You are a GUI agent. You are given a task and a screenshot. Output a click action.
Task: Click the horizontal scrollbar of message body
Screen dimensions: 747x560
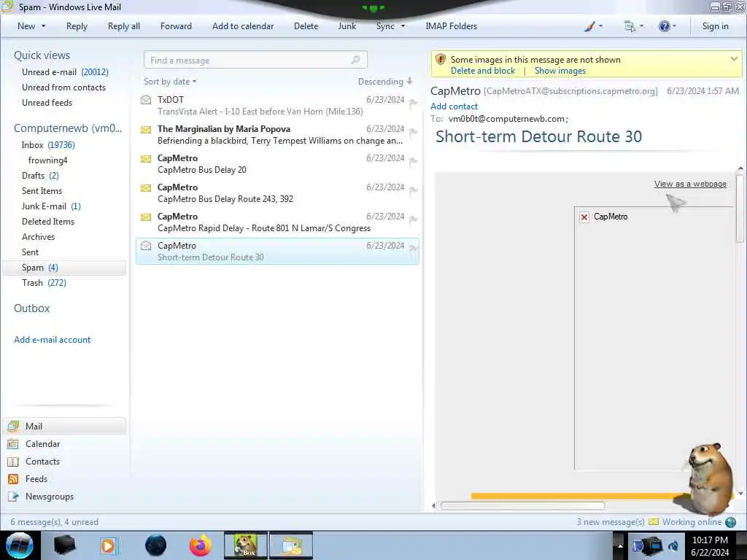click(522, 505)
